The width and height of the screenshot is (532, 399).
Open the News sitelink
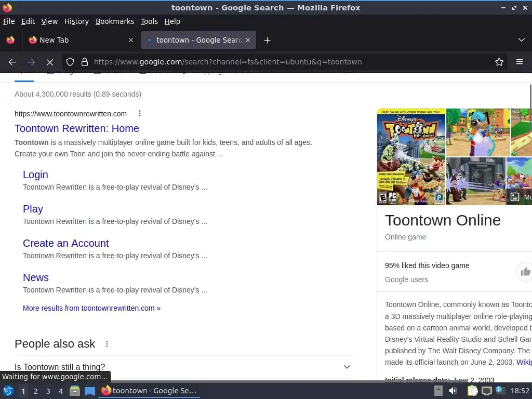pos(36,277)
